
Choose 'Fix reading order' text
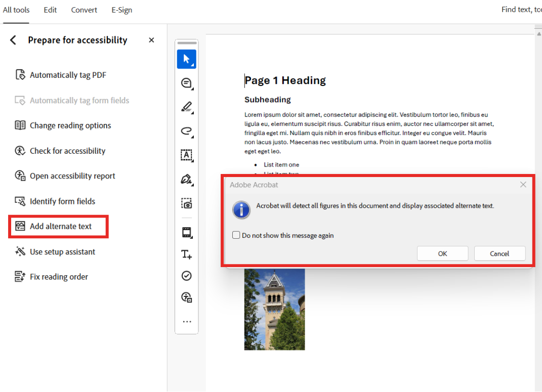[59, 277]
